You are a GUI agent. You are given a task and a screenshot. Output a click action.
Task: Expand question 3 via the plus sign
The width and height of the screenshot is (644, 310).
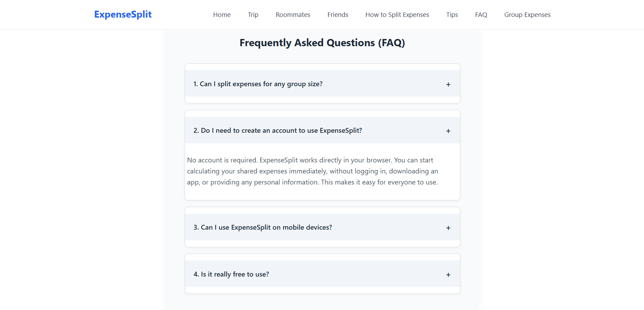coord(448,228)
